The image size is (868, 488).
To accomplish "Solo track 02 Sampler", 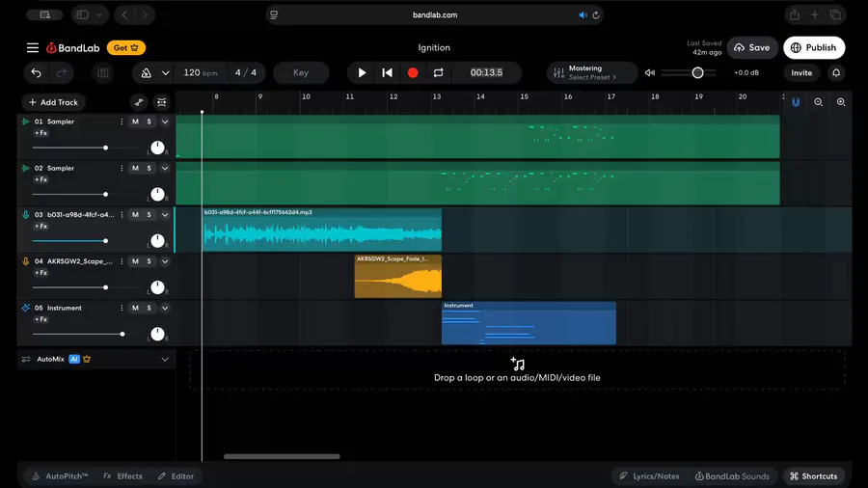I will click(x=149, y=168).
